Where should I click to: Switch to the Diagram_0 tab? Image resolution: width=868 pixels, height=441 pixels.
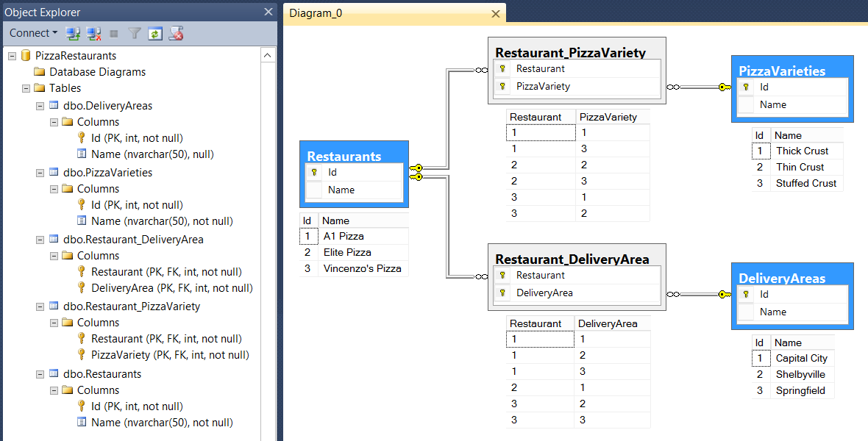pos(316,13)
